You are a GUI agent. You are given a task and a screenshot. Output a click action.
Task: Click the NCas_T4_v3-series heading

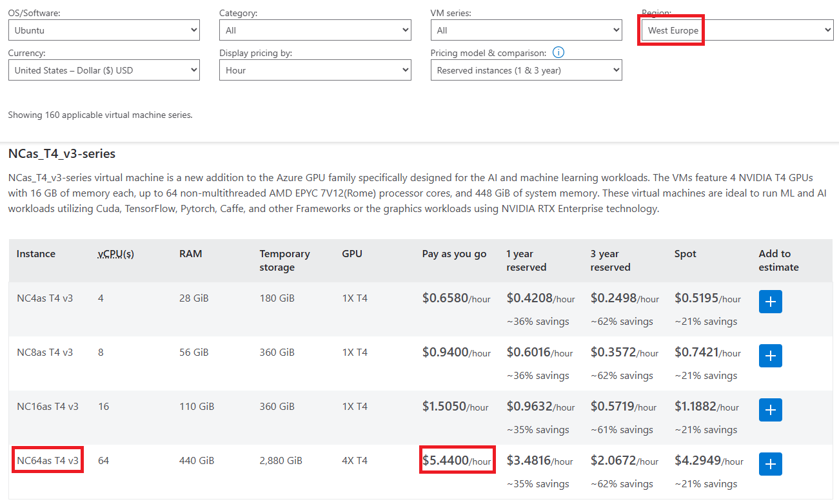tap(62, 154)
